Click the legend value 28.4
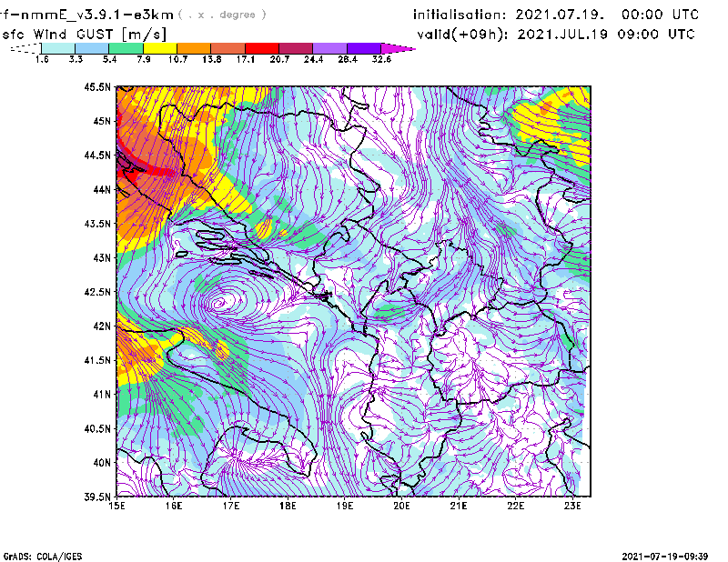 coord(348,59)
